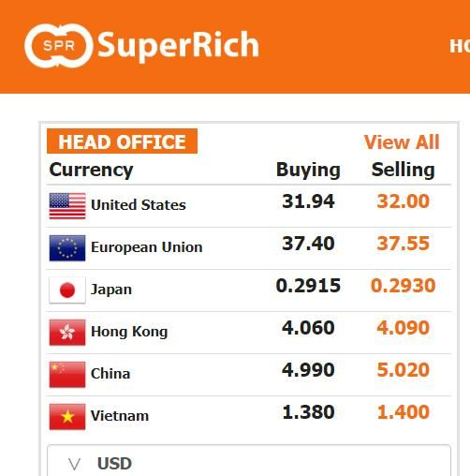Expand the chevron beside USD
Screen dimensions: 470x476
click(75, 464)
